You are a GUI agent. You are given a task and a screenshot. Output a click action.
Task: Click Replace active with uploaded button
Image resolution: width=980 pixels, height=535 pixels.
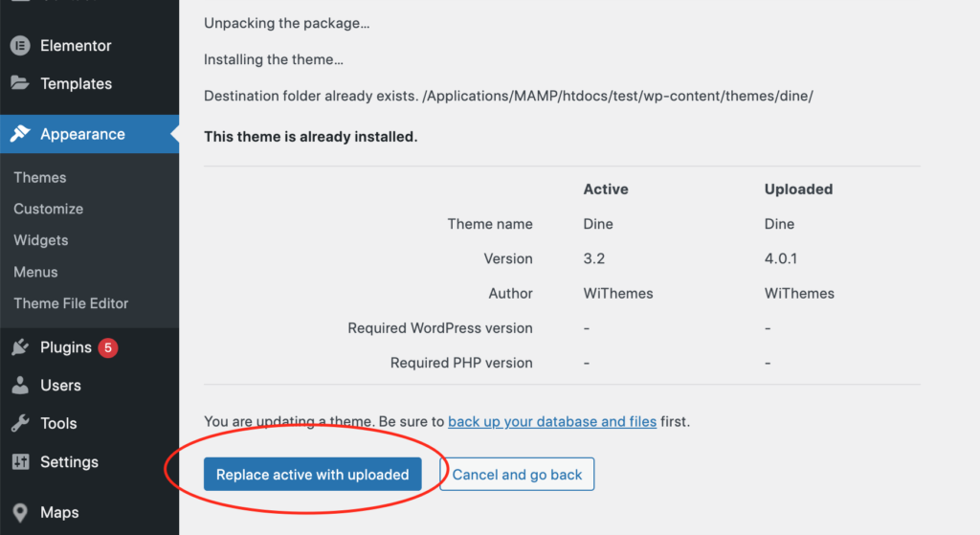tap(313, 475)
